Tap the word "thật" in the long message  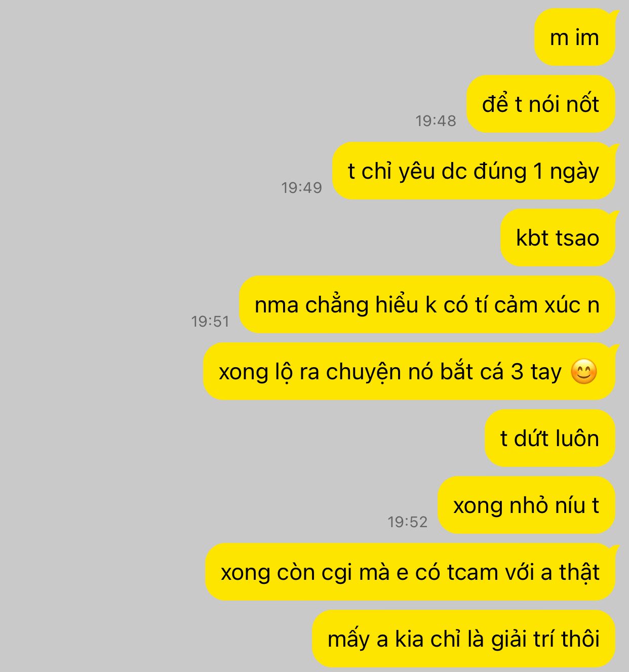pos(579,573)
